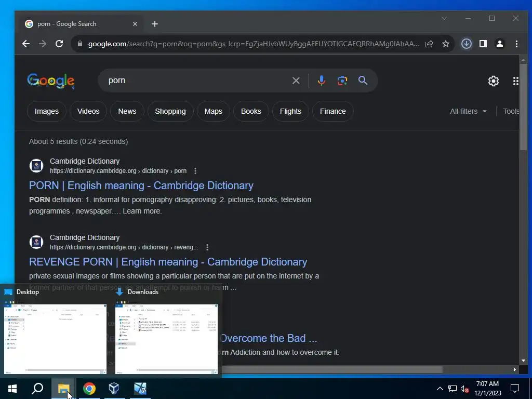The image size is (532, 399).
Task: Go back with the browser back arrow
Action: click(26, 44)
